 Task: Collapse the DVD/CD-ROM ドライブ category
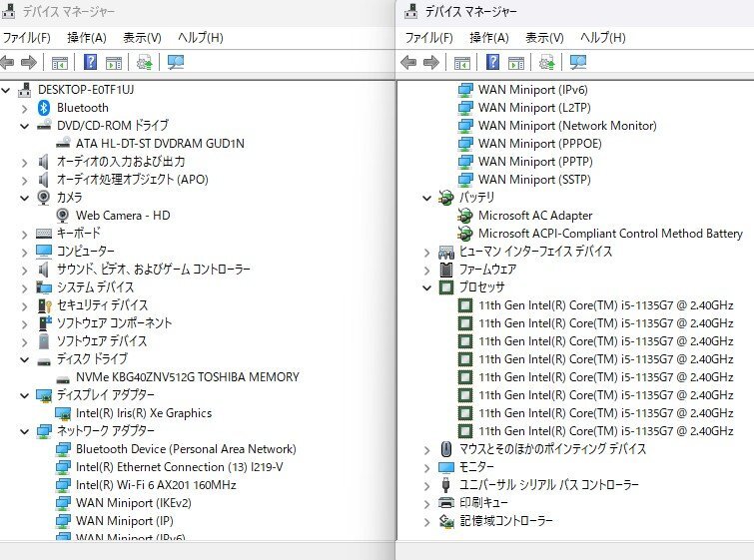point(25,127)
